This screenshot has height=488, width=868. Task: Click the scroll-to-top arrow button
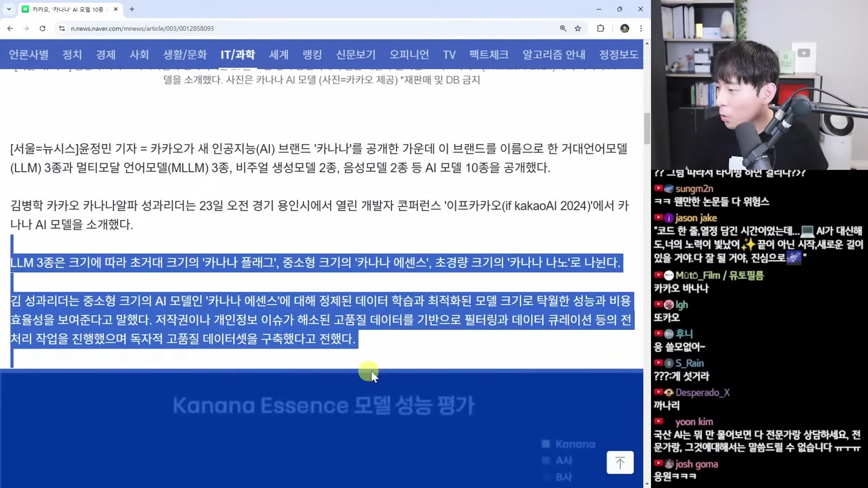[620, 462]
